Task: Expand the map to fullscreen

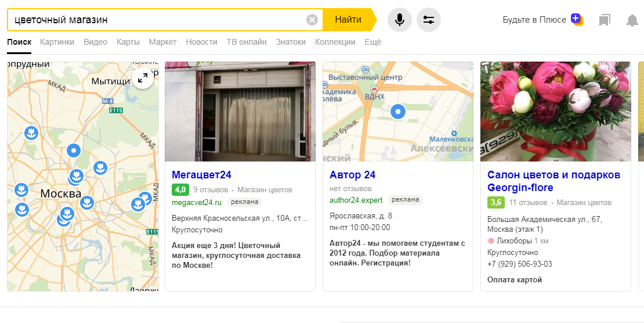Action: (x=143, y=78)
